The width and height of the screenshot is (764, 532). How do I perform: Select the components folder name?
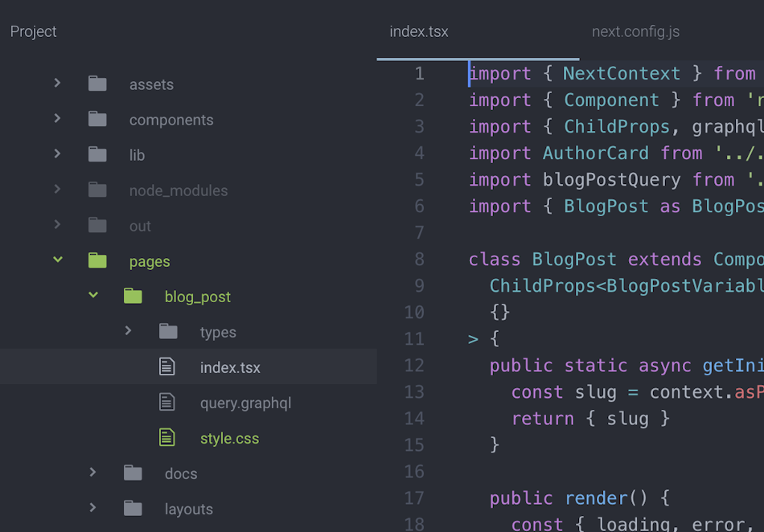pos(171,121)
